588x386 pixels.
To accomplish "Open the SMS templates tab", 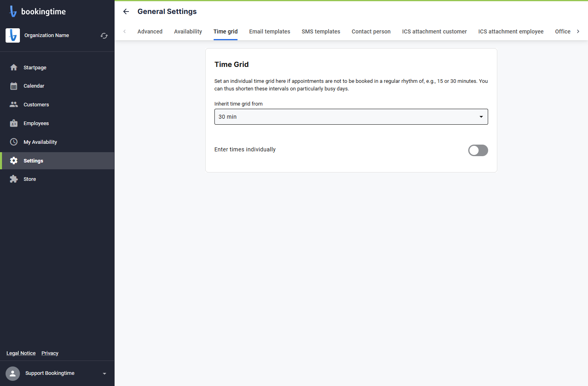I will pos(321,31).
